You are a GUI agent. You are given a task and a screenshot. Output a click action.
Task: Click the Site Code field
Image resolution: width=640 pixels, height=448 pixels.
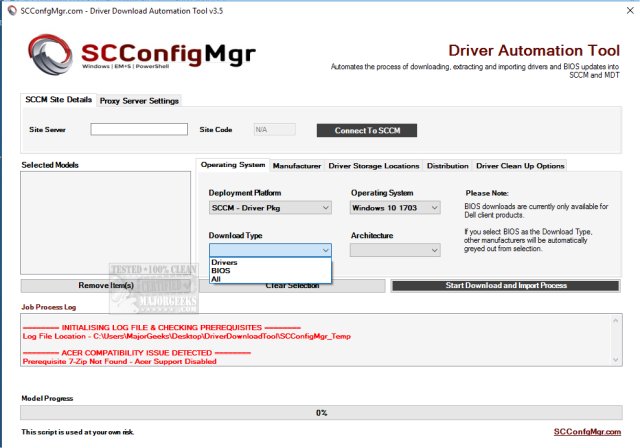275,130
